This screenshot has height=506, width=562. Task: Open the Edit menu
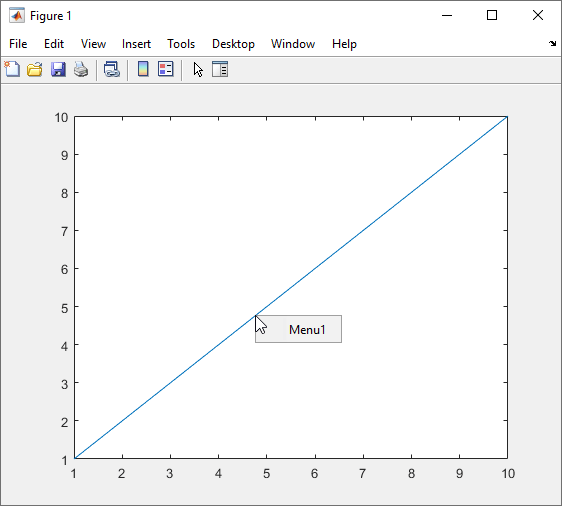[54, 44]
